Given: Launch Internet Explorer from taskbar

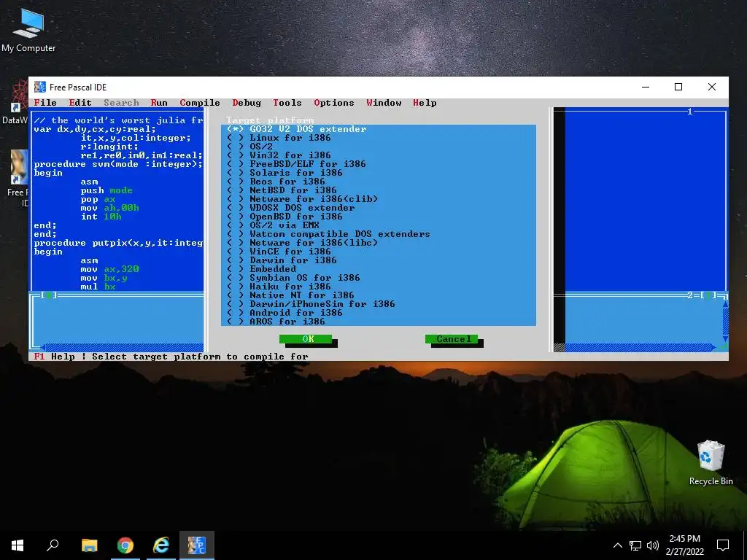Looking at the screenshot, I should pyautogui.click(x=161, y=545).
